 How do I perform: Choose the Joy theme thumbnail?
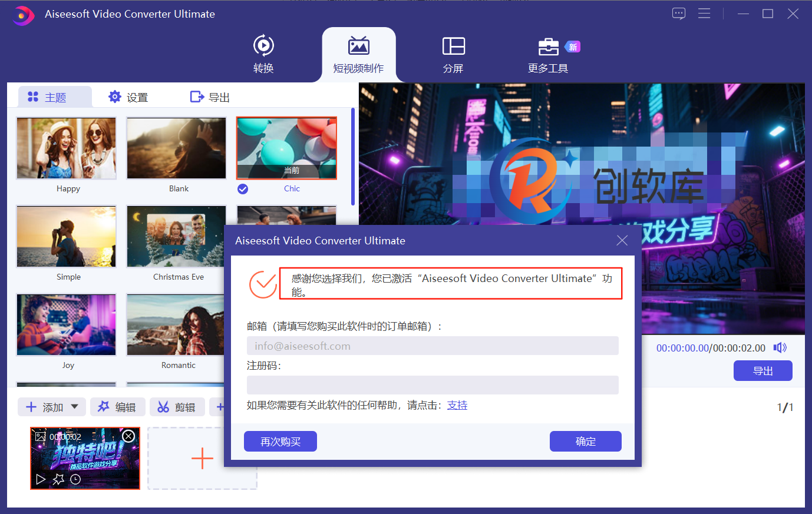67,324
